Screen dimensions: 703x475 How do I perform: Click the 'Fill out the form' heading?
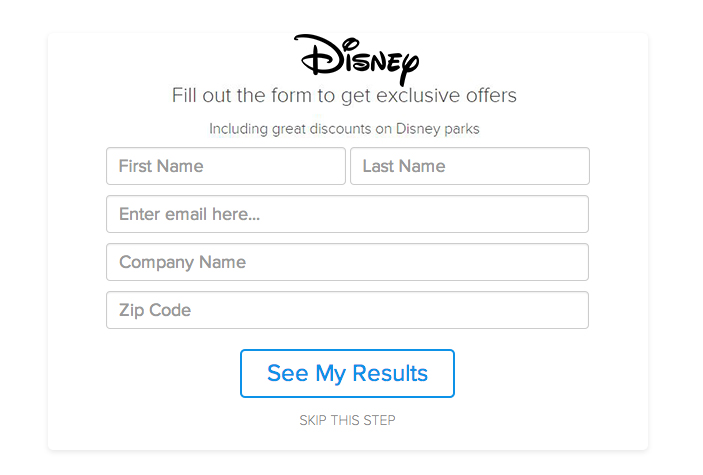pyautogui.click(x=344, y=96)
